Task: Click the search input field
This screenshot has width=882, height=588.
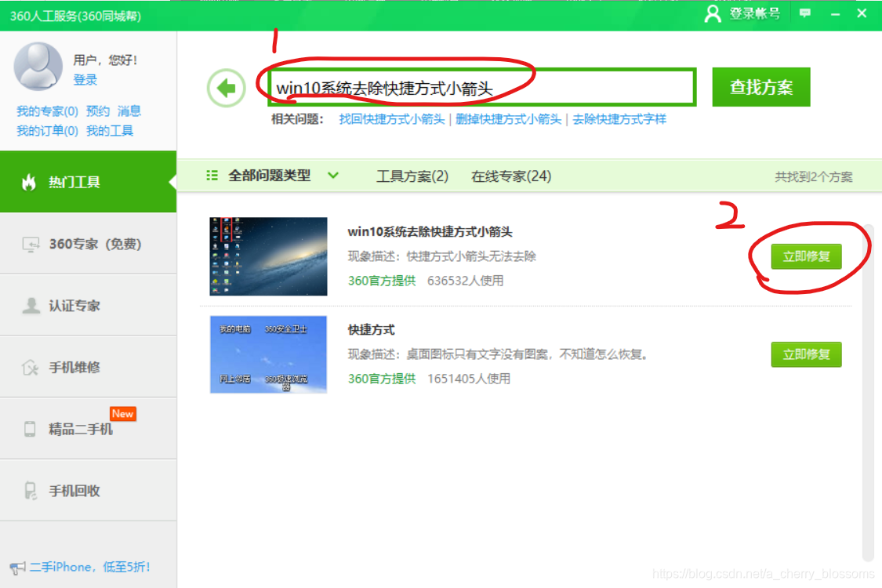Action: coord(482,87)
